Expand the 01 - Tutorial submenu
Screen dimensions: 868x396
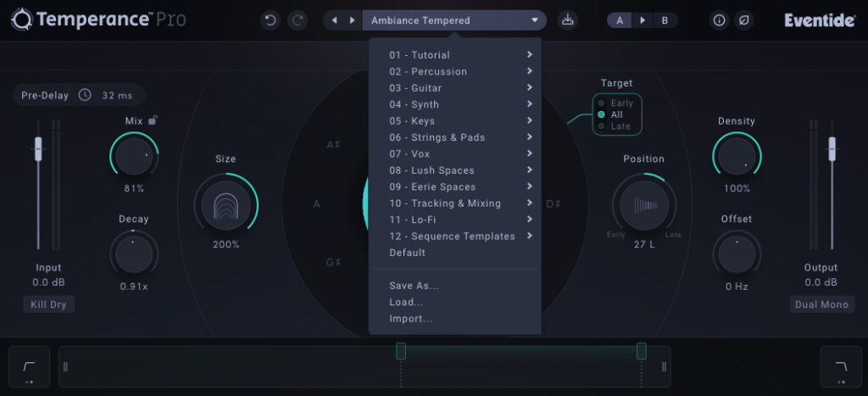coord(454,55)
